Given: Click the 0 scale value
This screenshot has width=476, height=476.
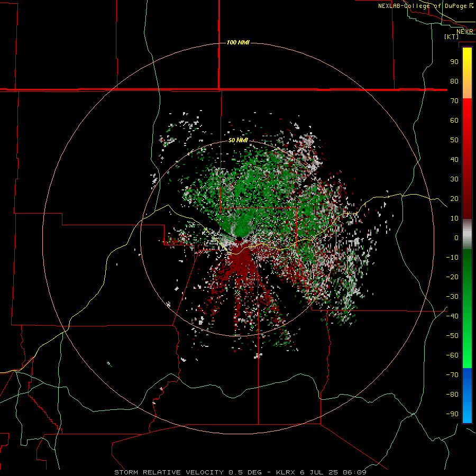Looking at the screenshot, I should tap(456, 237).
